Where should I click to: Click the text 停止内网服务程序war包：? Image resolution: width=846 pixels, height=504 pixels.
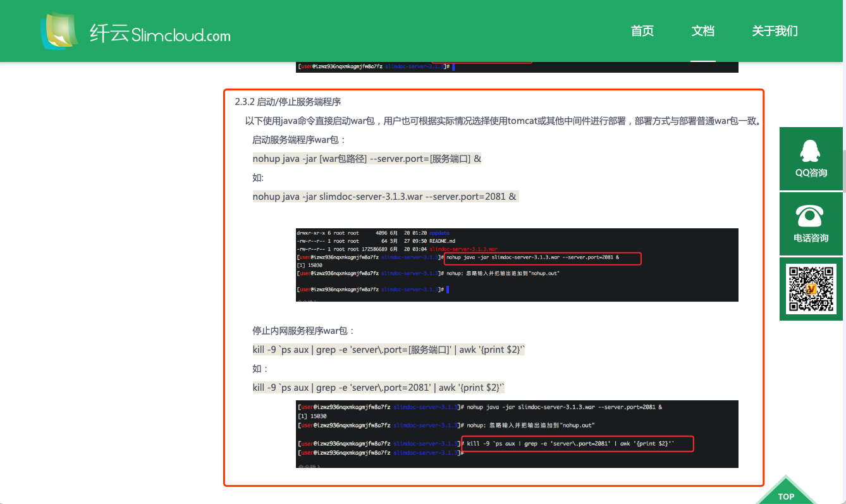303,331
